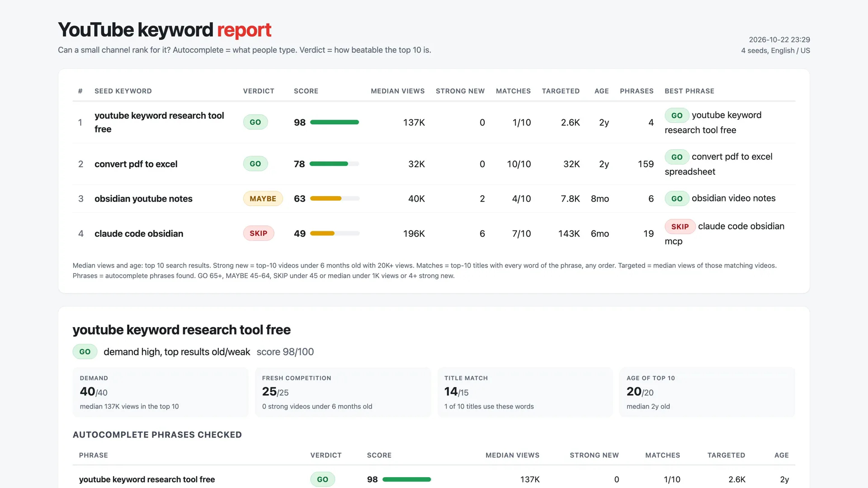Click the 8mo age value
The width and height of the screenshot is (868, 488).
600,199
